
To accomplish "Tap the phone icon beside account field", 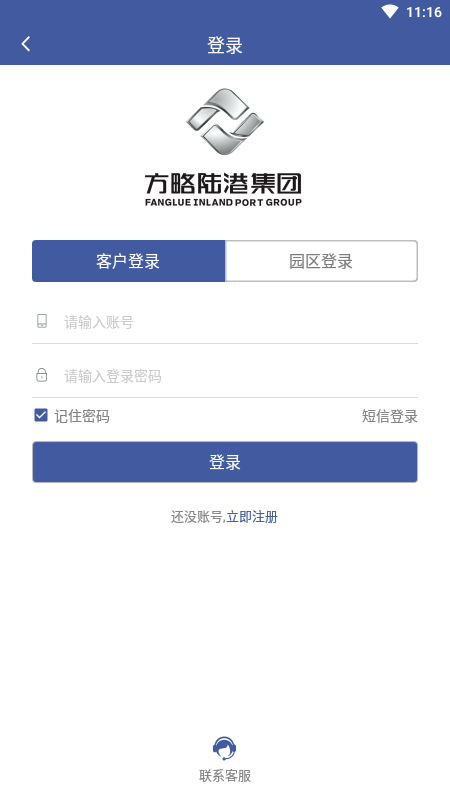I will 42,321.
